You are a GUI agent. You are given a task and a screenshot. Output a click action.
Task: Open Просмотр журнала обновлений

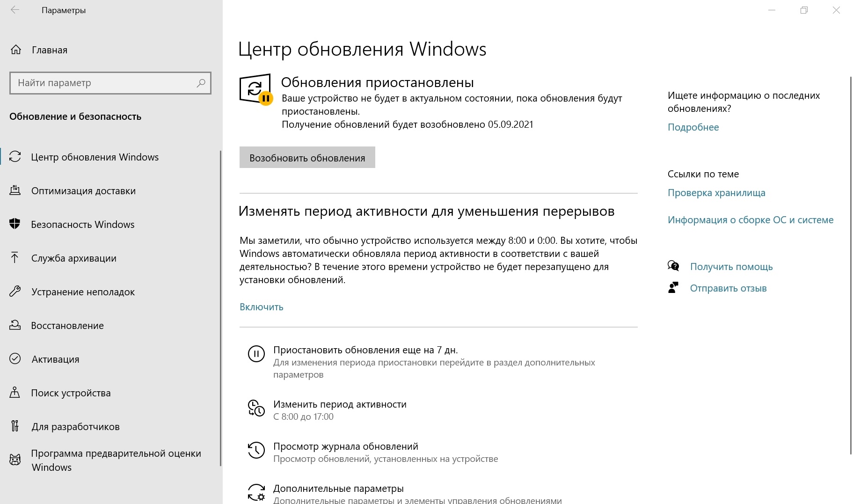coord(346,446)
